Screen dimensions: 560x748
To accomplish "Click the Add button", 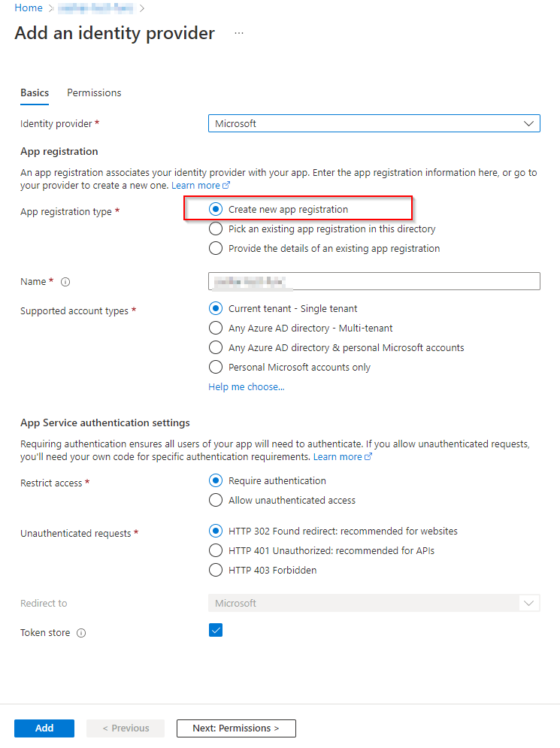I will coord(44,728).
